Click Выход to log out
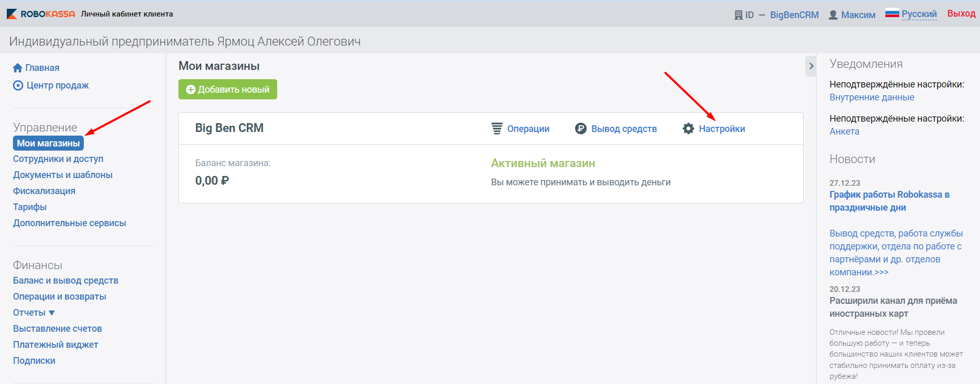The image size is (980, 384). click(x=961, y=13)
